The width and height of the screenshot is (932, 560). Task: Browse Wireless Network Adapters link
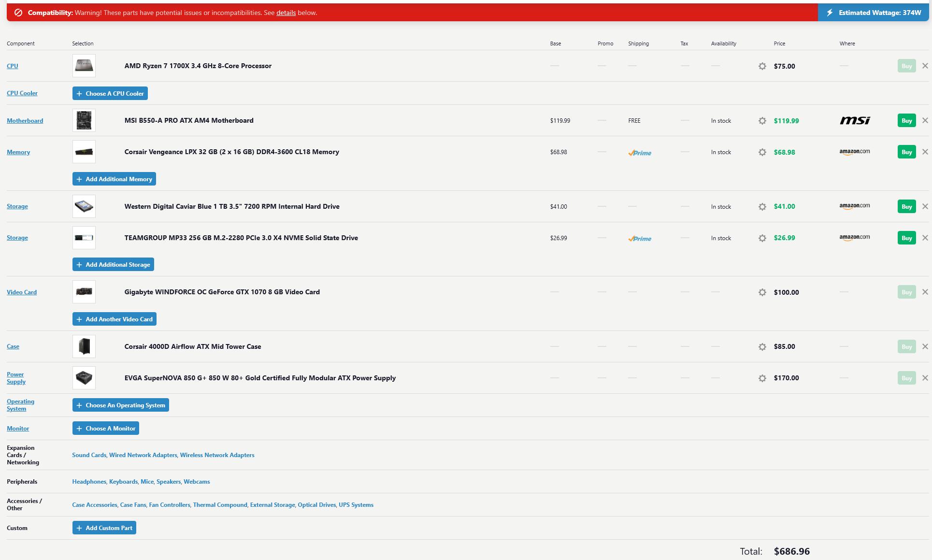tap(217, 455)
